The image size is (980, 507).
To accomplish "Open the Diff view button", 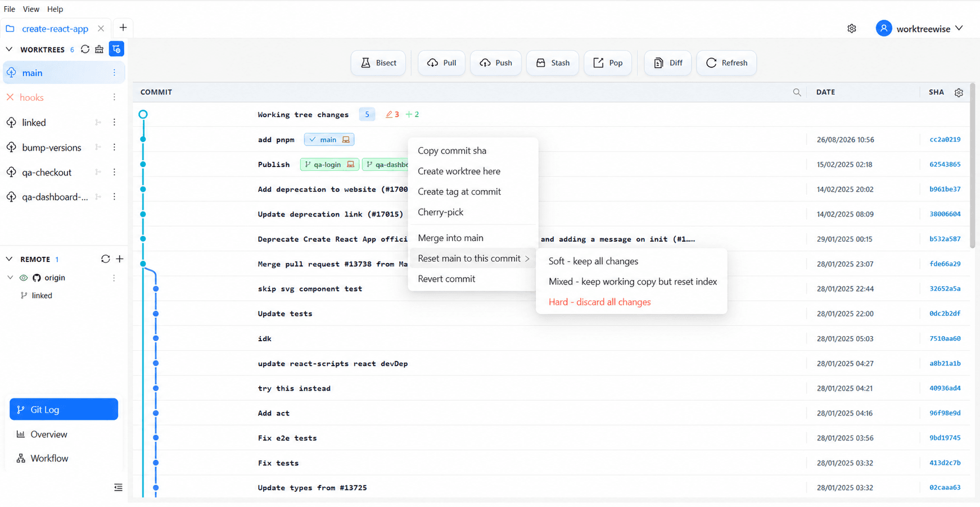I will (x=668, y=63).
